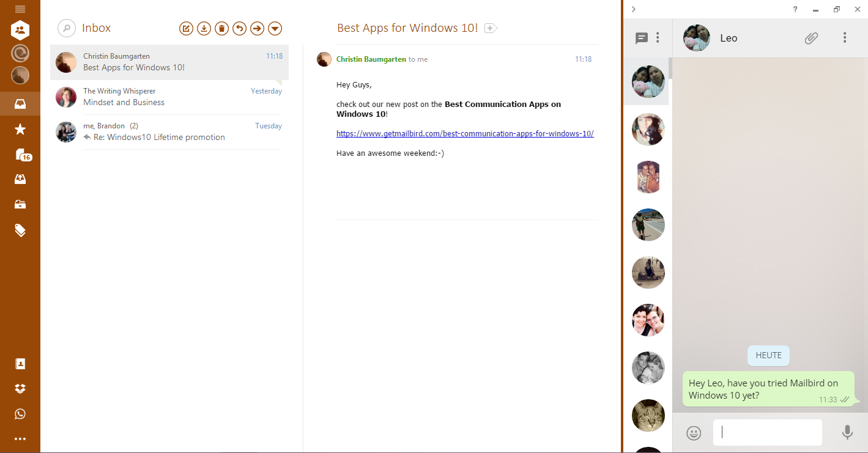Open the getmailbird.com blog link
The height and width of the screenshot is (453, 868).
(x=465, y=133)
